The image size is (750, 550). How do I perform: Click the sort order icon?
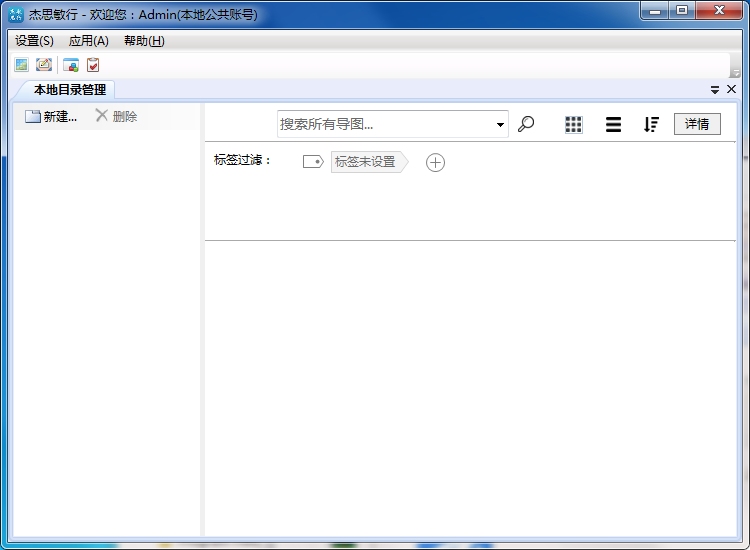(x=651, y=124)
